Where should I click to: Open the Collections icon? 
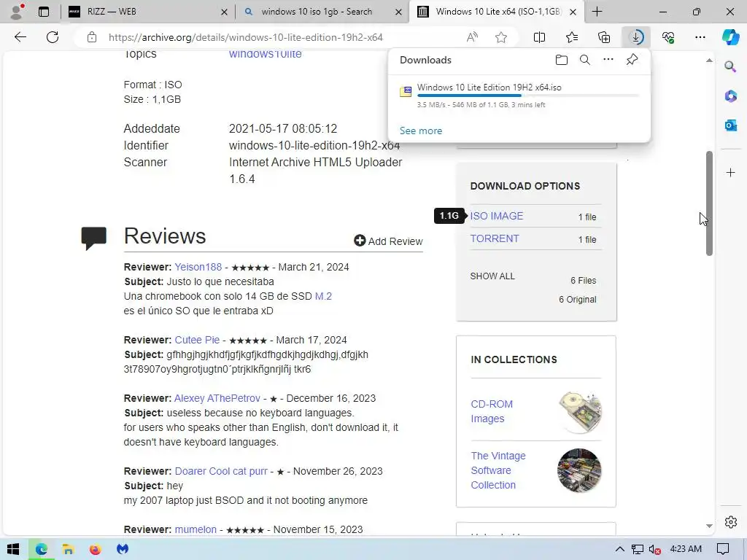click(604, 37)
